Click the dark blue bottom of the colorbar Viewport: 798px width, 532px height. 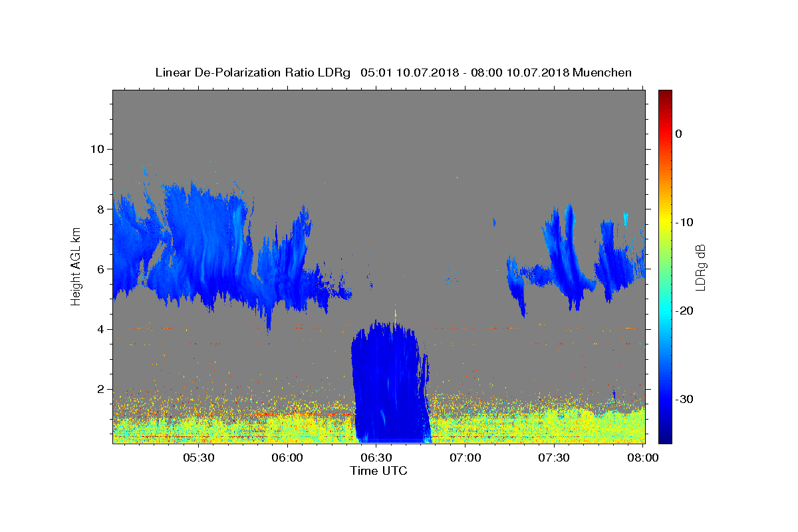(665, 436)
